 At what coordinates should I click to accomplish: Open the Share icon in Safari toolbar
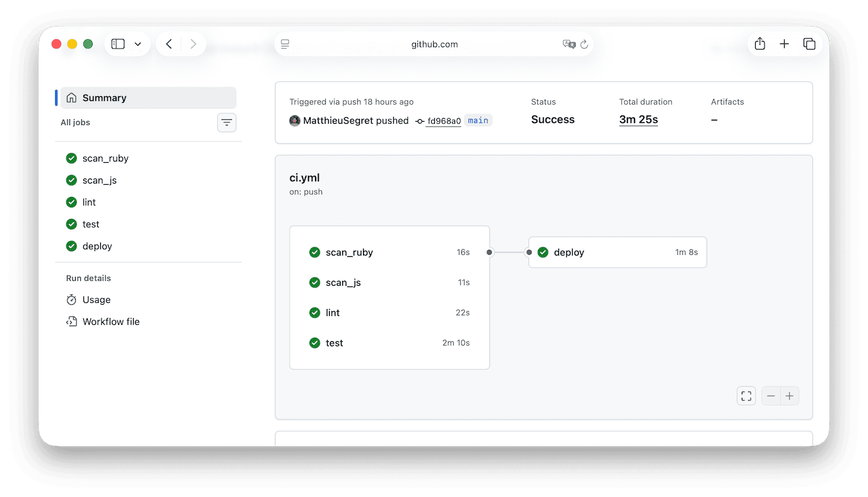[x=759, y=44]
